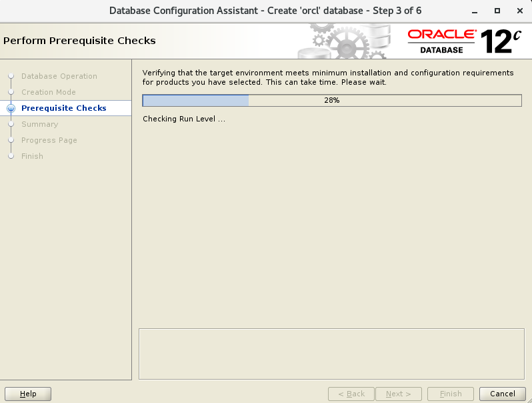Click the Creation Mode step bullet
The image size is (532, 403).
[11, 91]
